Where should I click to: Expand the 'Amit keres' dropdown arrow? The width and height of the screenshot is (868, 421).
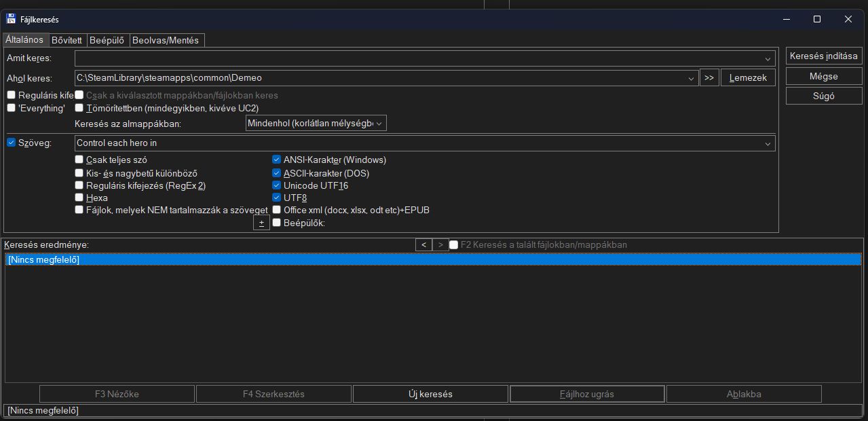(x=768, y=59)
